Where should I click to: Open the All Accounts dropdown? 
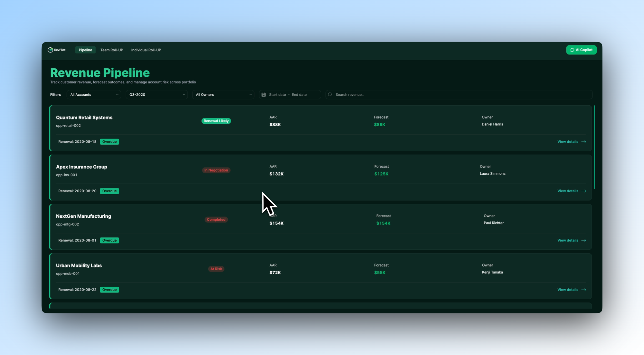pyautogui.click(x=93, y=94)
